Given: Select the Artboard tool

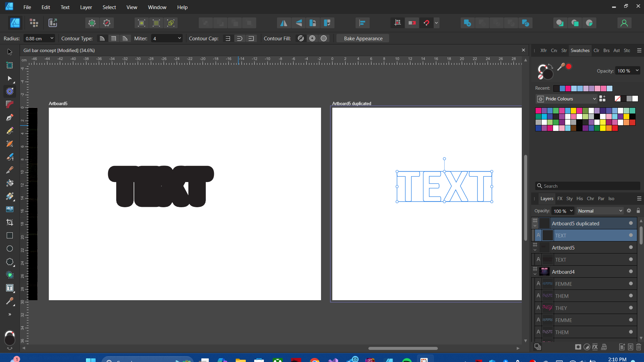Looking at the screenshot, I should pos(10,65).
